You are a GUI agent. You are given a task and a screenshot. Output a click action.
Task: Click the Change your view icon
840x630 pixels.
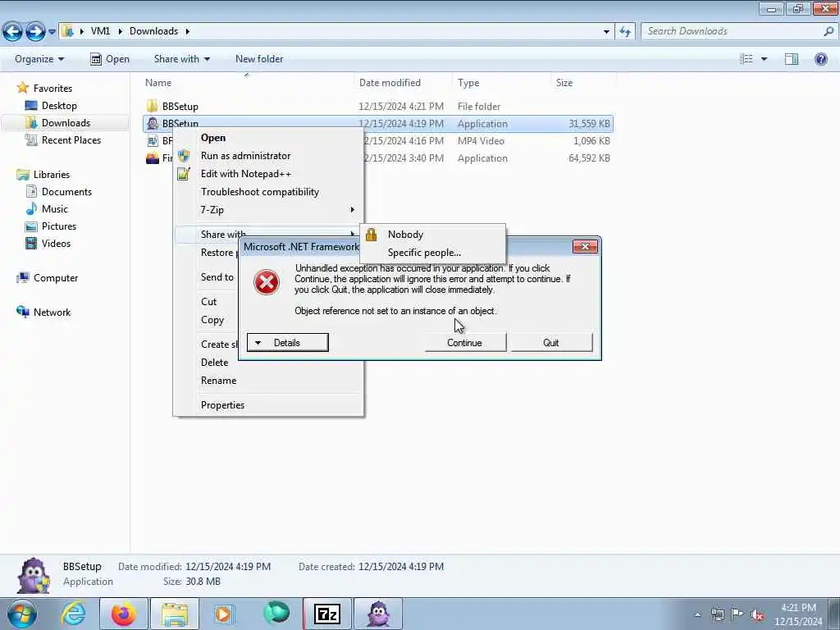pos(746,59)
